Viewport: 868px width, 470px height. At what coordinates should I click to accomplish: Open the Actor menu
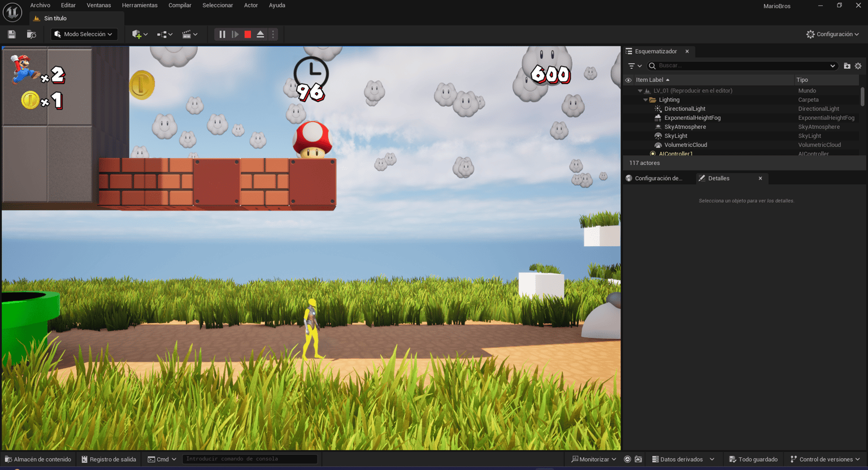pos(251,5)
